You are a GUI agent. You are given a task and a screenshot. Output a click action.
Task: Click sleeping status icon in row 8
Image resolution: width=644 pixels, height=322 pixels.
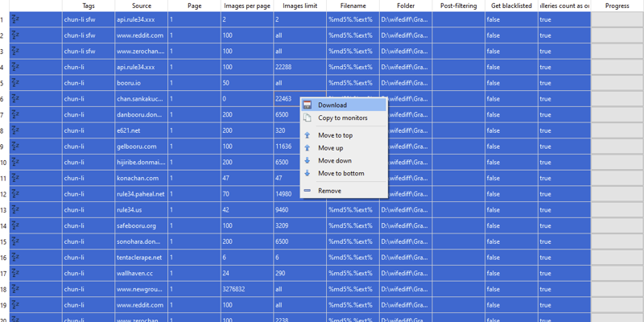(x=15, y=130)
